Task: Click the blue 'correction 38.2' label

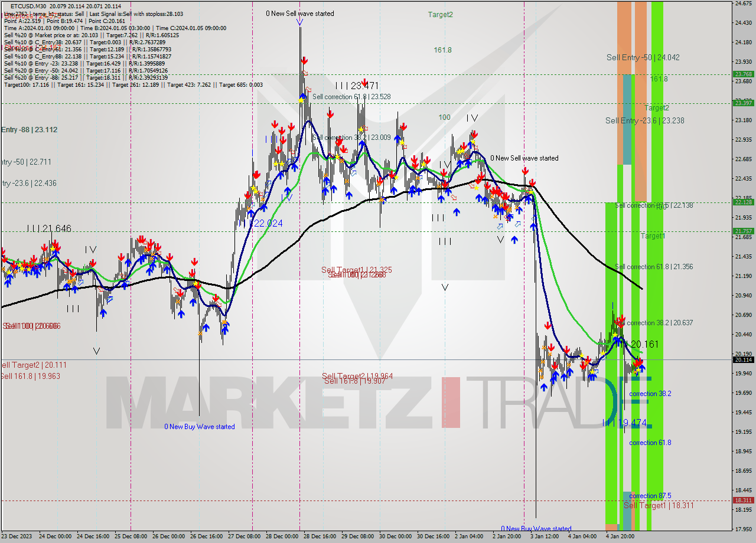Action: (x=650, y=394)
